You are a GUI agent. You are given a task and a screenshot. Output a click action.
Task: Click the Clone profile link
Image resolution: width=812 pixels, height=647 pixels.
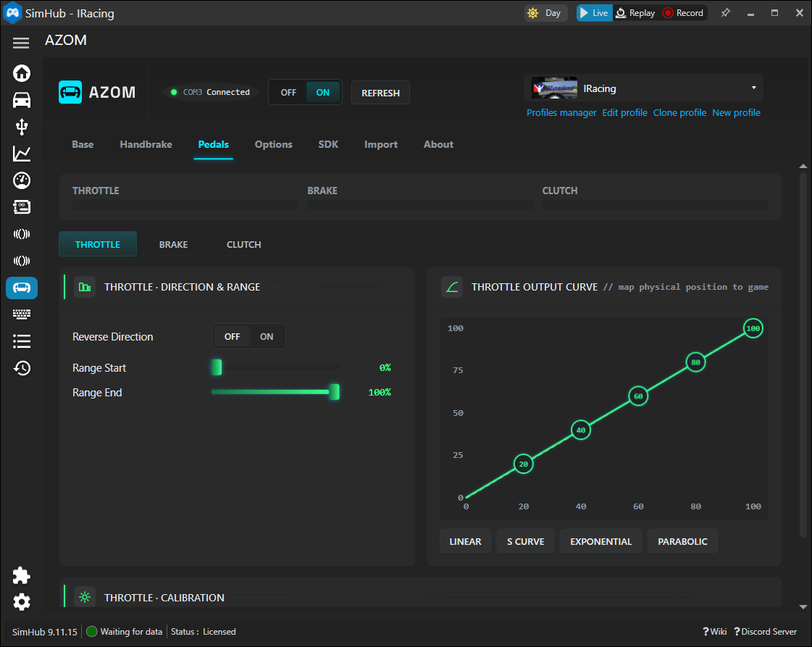(x=679, y=112)
